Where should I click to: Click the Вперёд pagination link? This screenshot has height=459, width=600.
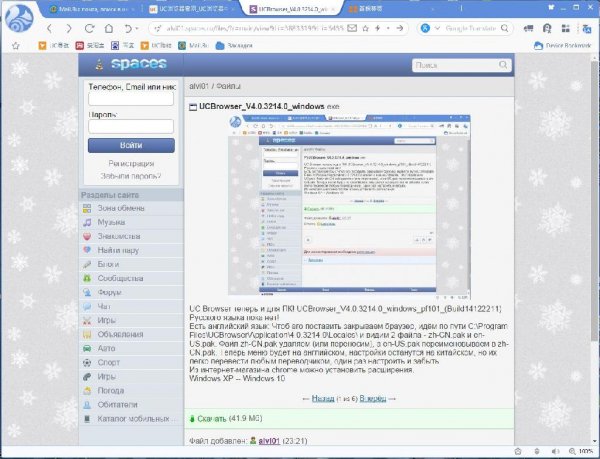pyautogui.click(x=373, y=399)
